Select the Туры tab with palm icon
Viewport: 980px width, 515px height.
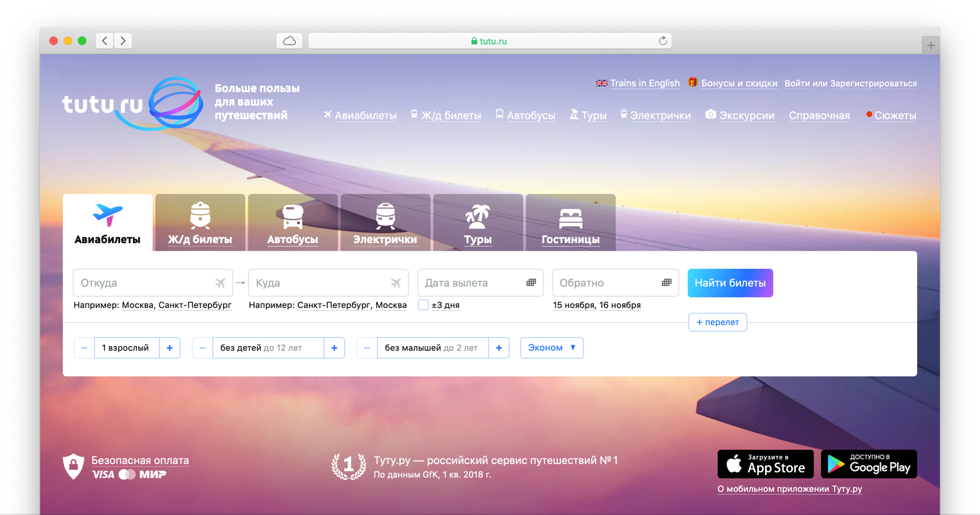478,223
